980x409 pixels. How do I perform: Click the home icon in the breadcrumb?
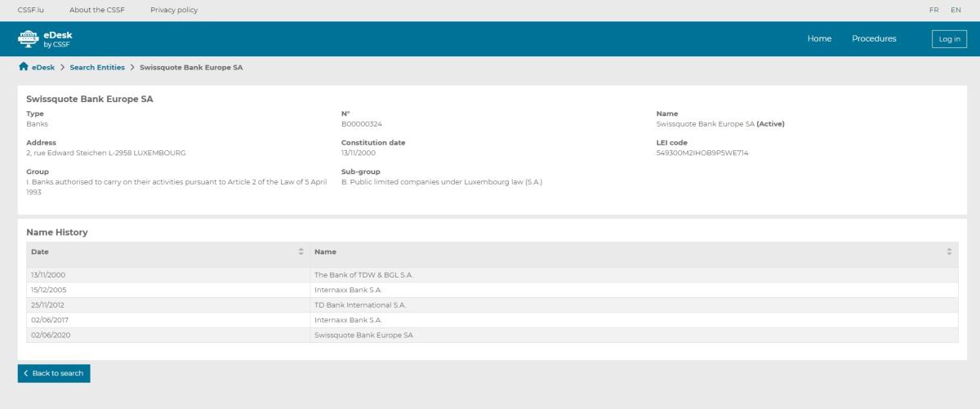[23, 67]
